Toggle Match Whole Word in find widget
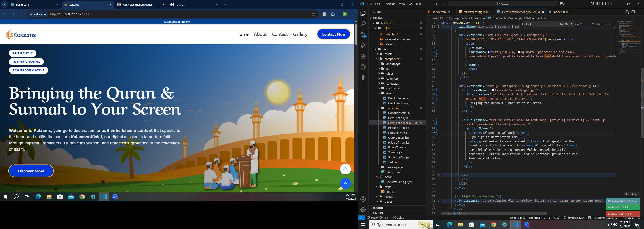The width and height of the screenshot is (644, 229). tap(566, 24)
